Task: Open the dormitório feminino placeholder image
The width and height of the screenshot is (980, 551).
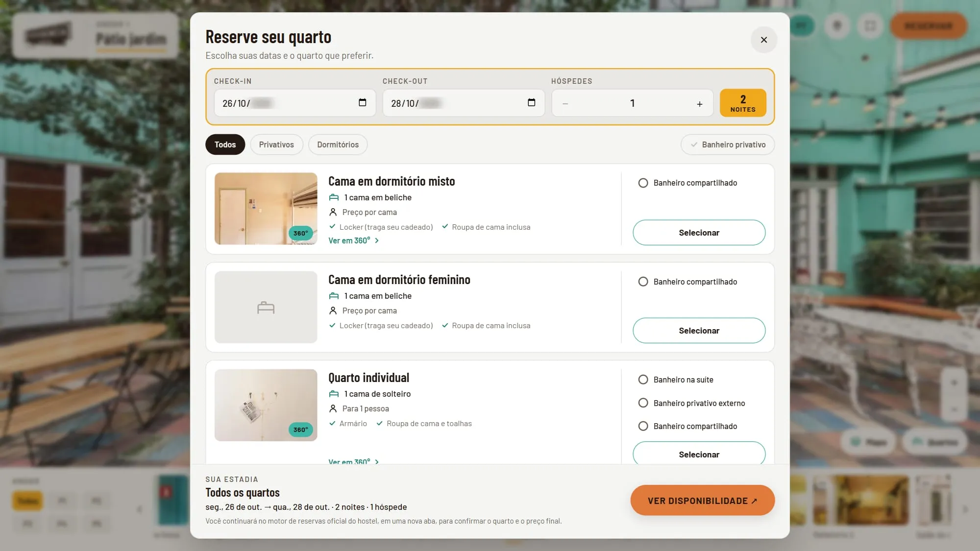Action: [x=266, y=307]
